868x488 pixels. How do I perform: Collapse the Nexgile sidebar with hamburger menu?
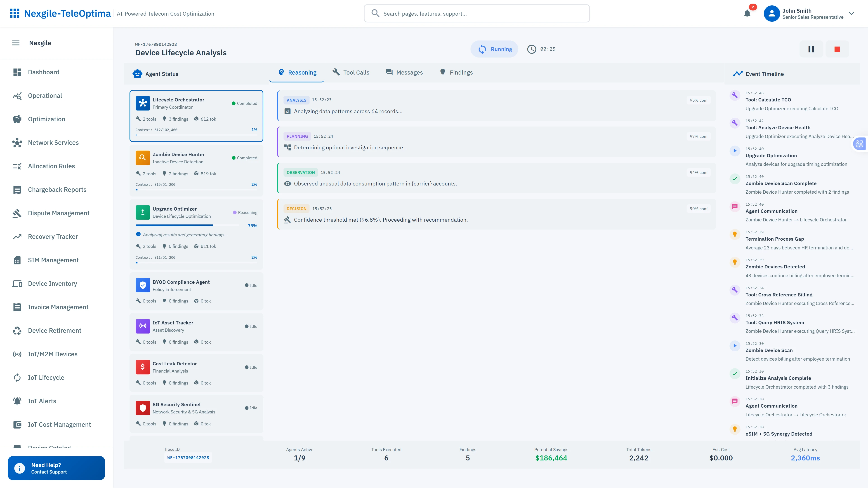(x=16, y=43)
